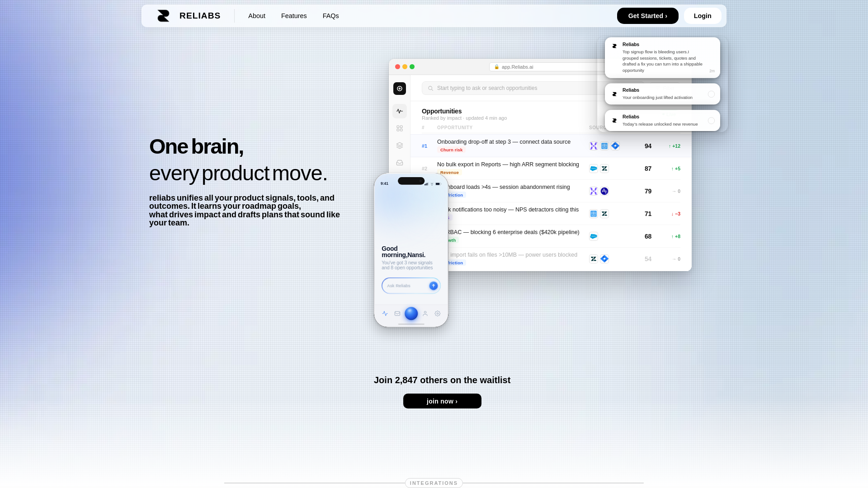Tap the profile person tab on the phone
The width and height of the screenshot is (868, 488).
[x=425, y=314]
